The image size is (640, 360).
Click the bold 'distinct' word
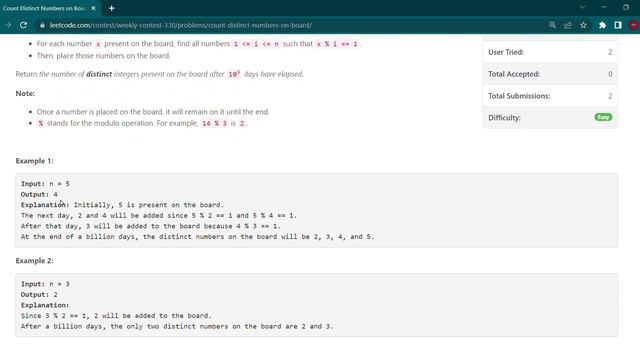[99, 74]
